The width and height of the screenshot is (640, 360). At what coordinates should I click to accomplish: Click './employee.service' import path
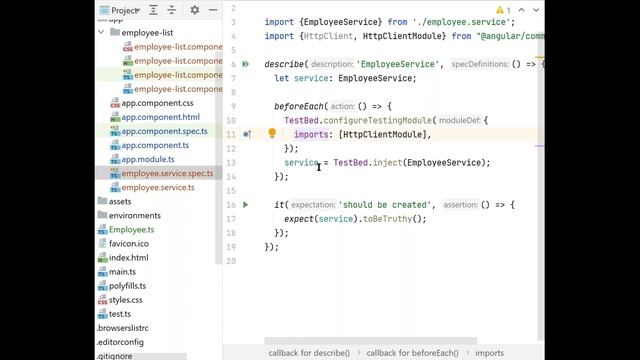461,22
